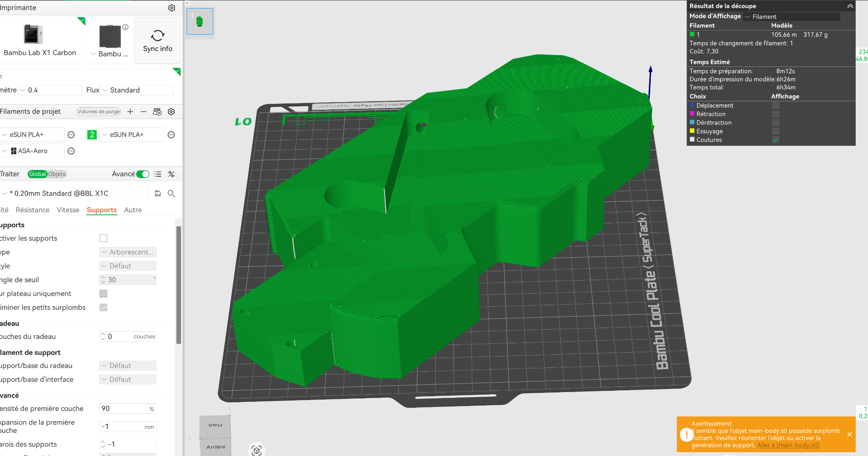This screenshot has height=456, width=868.
Task: Switch to the Autre tab
Action: coord(133,210)
